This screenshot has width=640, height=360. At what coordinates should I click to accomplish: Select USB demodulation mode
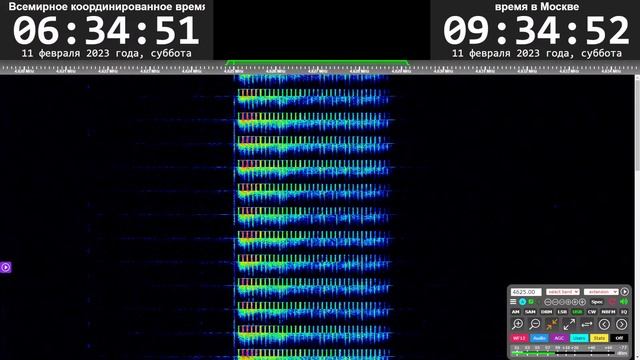(x=577, y=312)
